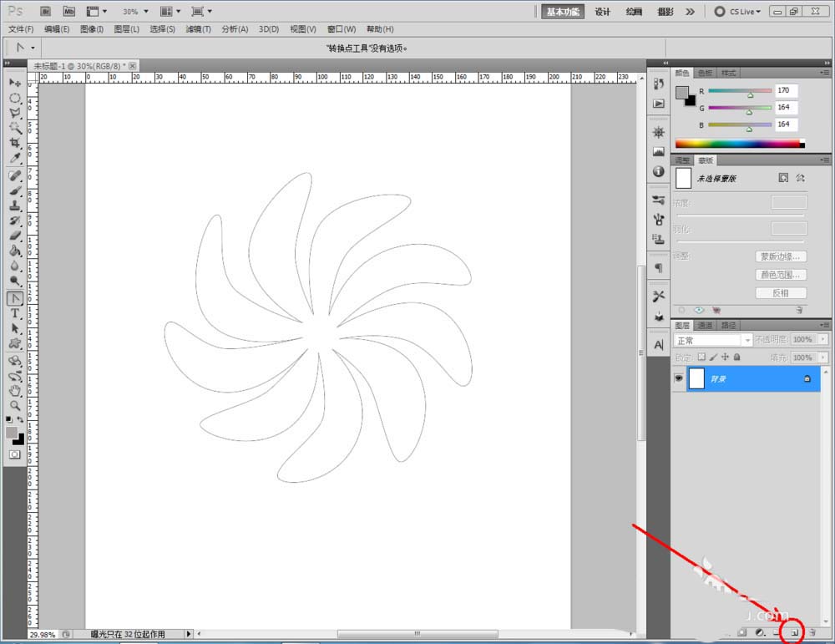Select the Eyedropper tool

pos(15,159)
